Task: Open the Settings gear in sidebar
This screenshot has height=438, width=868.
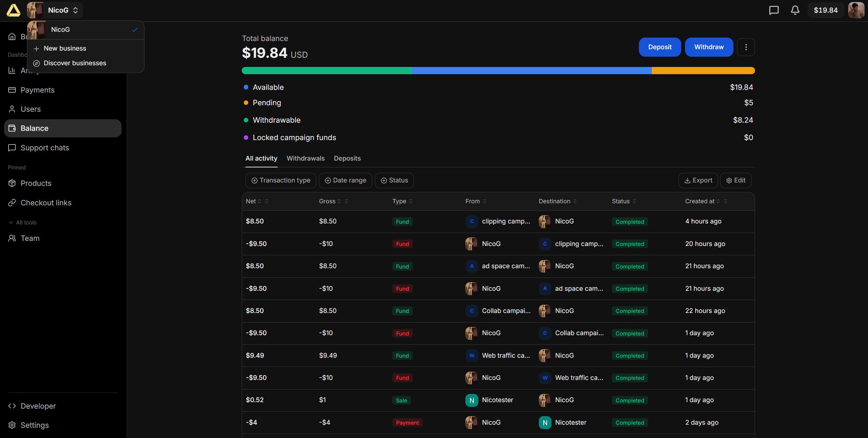Action: coord(34,425)
